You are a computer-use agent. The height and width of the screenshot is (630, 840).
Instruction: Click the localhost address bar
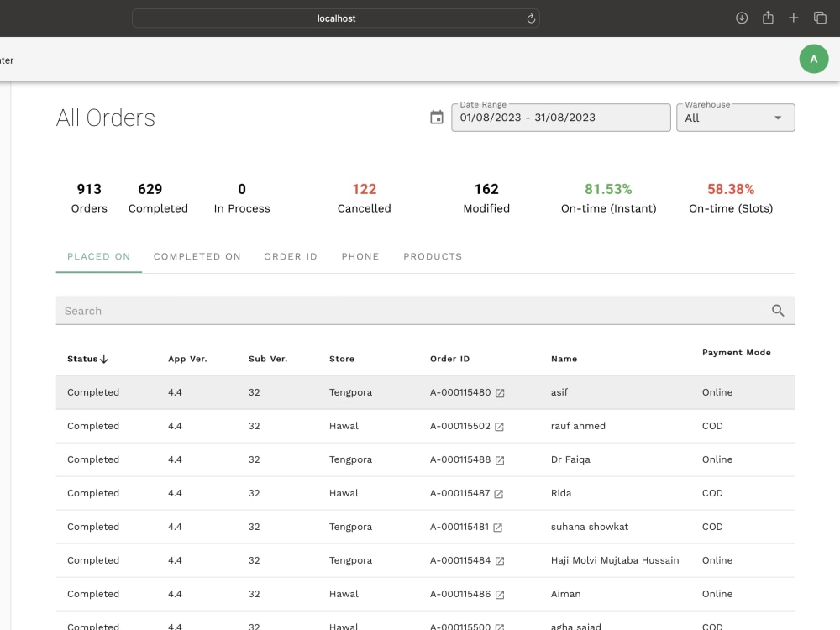[336, 18]
